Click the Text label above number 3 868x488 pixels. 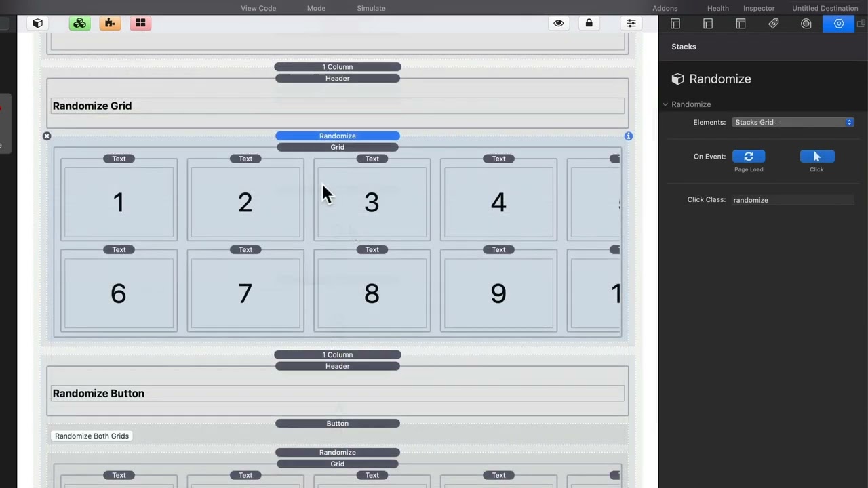click(x=372, y=159)
